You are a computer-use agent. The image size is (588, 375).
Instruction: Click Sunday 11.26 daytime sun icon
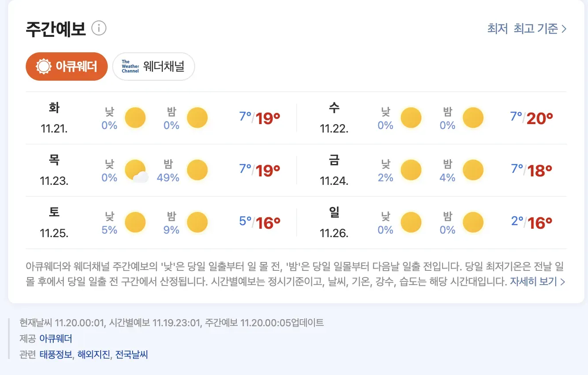411,223
